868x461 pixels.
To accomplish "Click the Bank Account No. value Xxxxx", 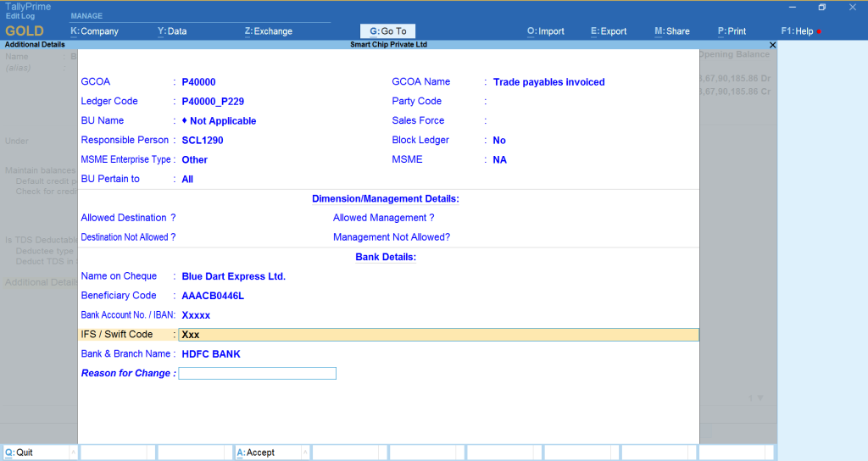I will click(x=196, y=315).
